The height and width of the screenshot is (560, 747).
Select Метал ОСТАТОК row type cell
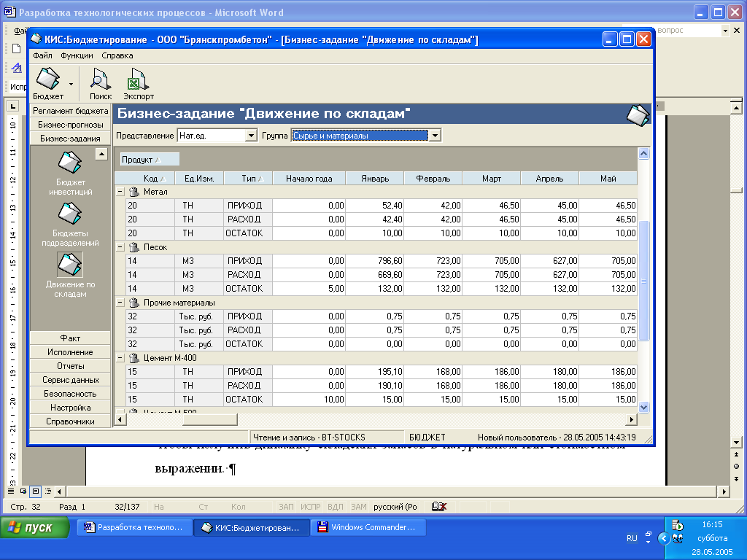point(248,233)
